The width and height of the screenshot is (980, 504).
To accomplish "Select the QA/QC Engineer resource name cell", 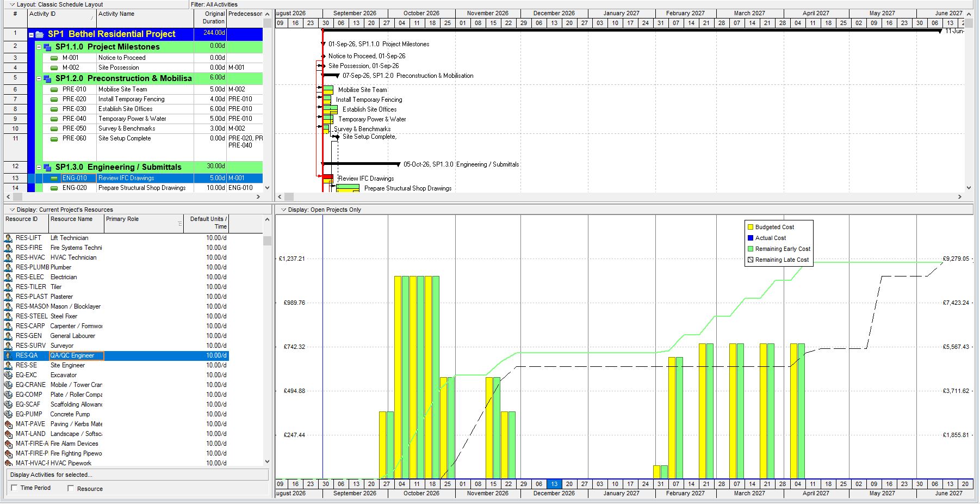I will 76,355.
